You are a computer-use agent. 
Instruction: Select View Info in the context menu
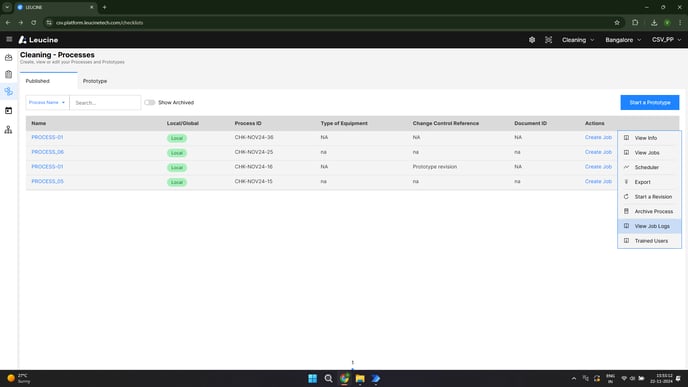pos(649,138)
